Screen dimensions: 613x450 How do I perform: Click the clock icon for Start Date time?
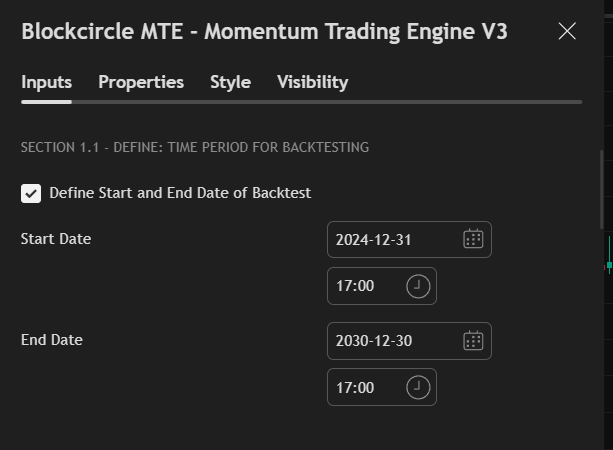point(418,286)
